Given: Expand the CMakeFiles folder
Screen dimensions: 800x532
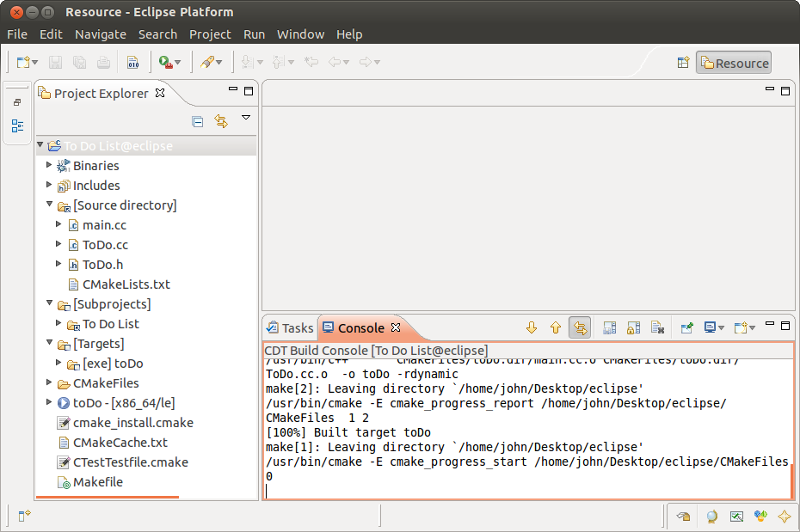Looking at the screenshot, I should 49,382.
